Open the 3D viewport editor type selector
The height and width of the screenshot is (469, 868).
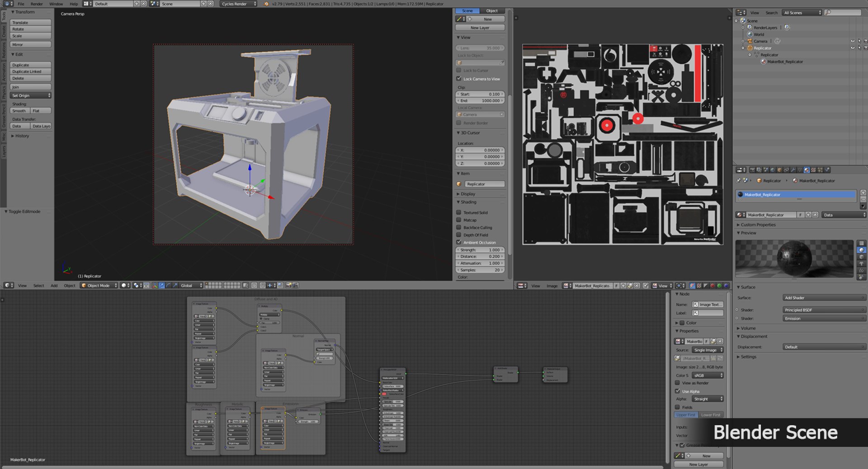[9, 286]
